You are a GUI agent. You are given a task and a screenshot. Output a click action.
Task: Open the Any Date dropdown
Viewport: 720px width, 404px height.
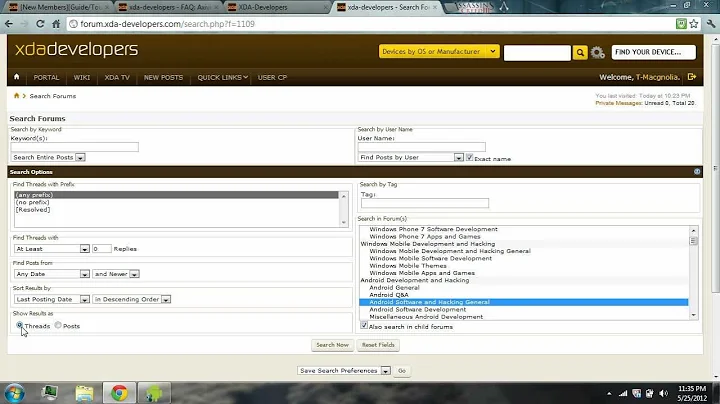pyautogui.click(x=51, y=274)
